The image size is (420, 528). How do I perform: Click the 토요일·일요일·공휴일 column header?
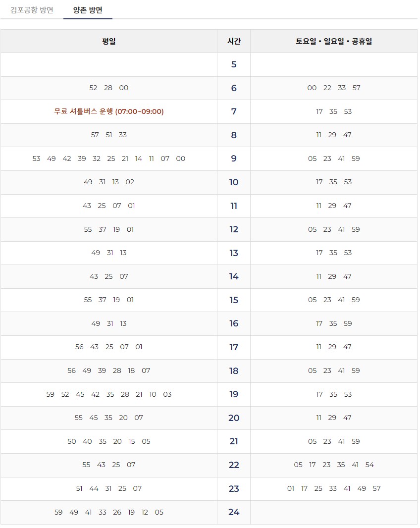coord(334,41)
